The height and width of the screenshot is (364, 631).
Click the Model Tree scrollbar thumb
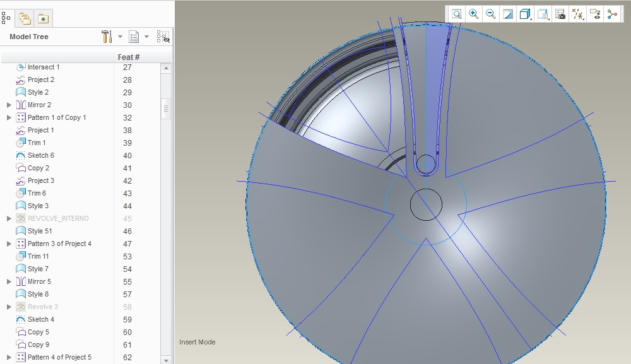(166, 109)
